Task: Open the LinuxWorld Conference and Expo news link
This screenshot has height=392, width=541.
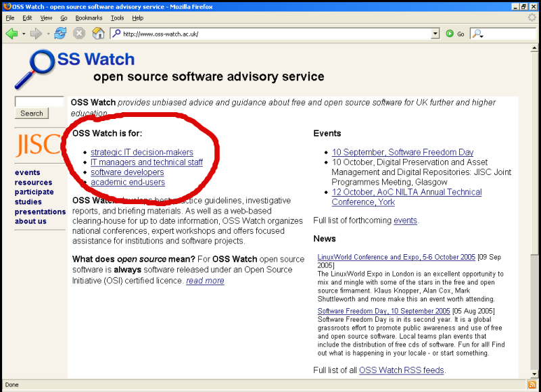Action: [x=396, y=258]
